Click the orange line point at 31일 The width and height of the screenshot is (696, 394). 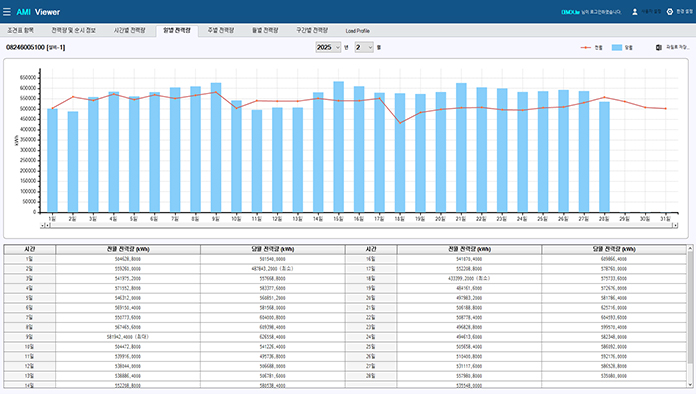pos(665,108)
